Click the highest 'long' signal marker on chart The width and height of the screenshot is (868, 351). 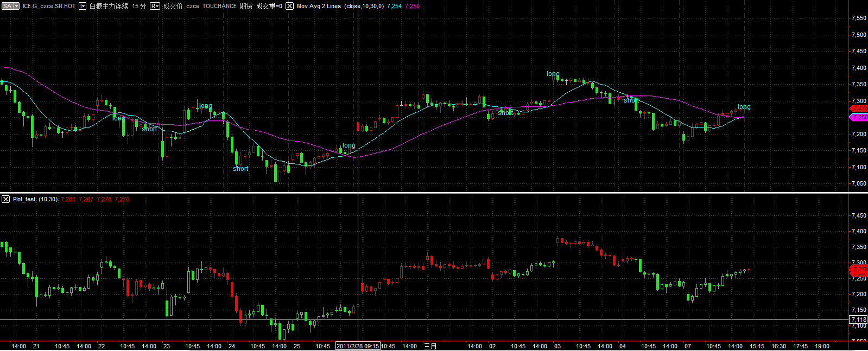553,74
